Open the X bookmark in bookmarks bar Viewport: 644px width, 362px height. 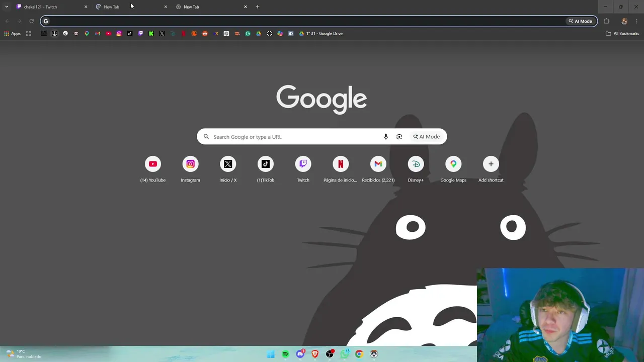(162, 34)
